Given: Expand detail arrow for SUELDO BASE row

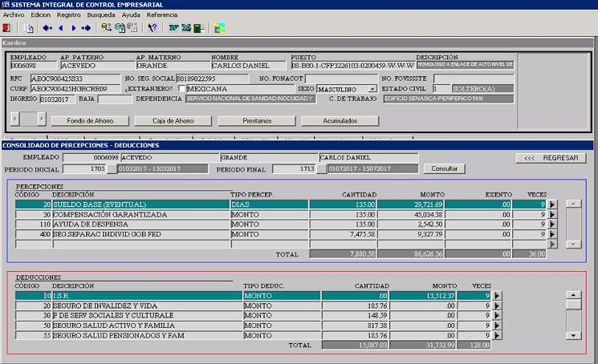Looking at the screenshot, I should coord(552,204).
